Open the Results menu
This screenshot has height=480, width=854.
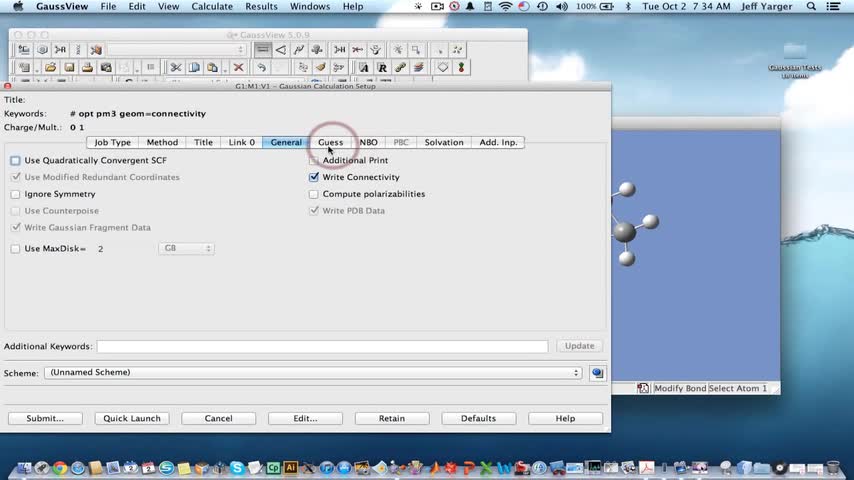click(x=261, y=7)
